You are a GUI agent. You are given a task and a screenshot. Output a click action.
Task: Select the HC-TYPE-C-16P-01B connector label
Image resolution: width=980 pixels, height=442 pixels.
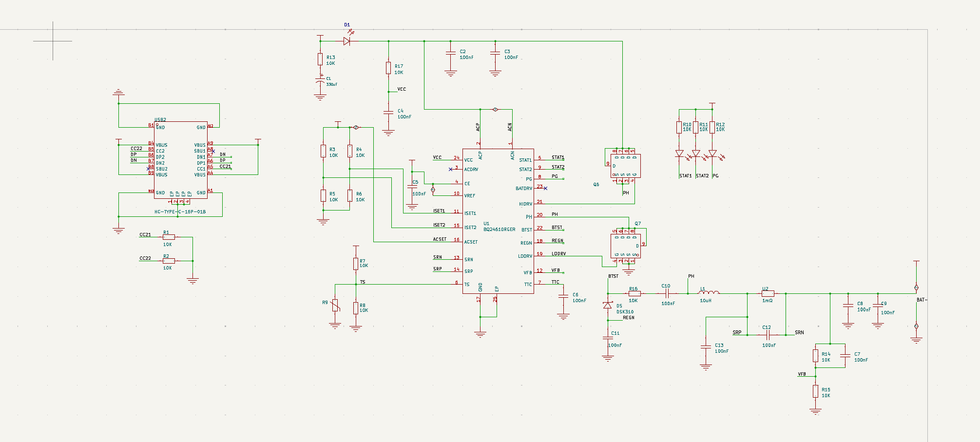pyautogui.click(x=180, y=212)
